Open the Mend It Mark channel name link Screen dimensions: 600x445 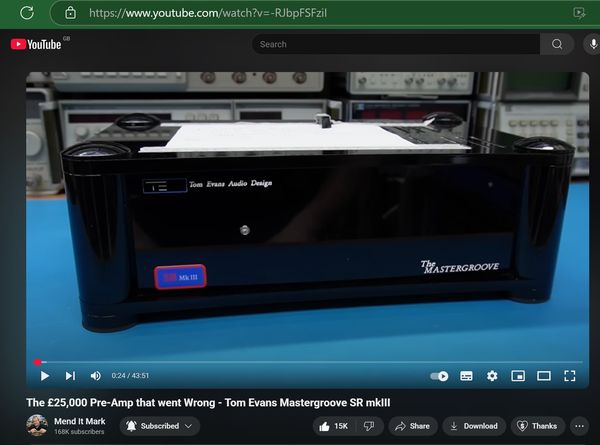coord(80,421)
